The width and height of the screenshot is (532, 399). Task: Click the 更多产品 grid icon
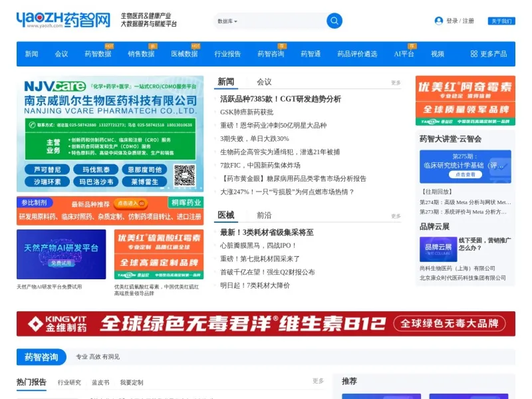pyautogui.click(x=474, y=54)
